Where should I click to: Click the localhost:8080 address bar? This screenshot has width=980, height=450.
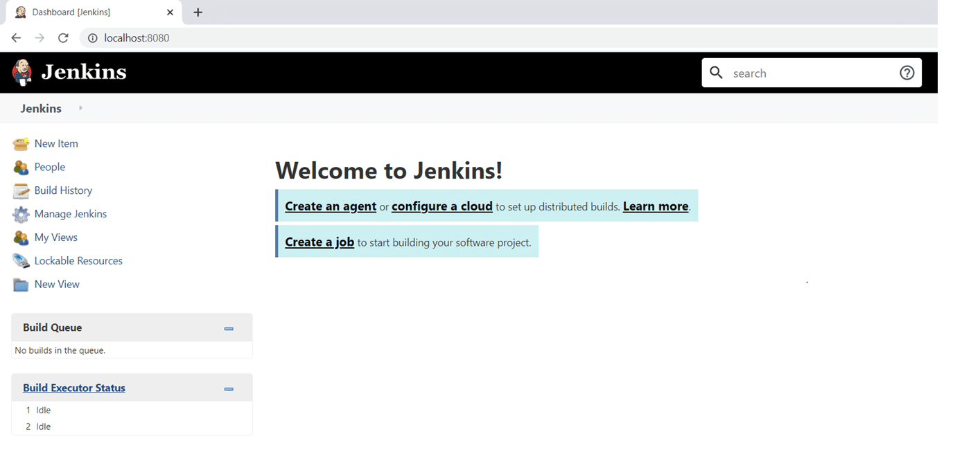[508, 38]
